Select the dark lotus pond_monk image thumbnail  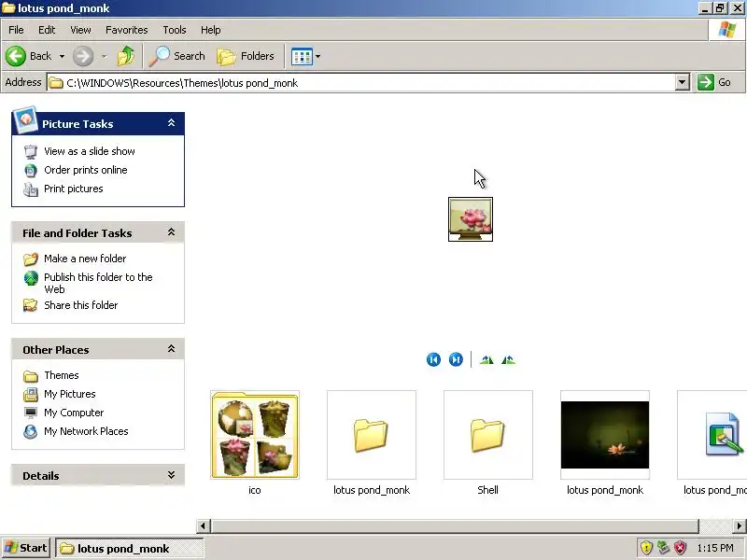[x=605, y=435]
